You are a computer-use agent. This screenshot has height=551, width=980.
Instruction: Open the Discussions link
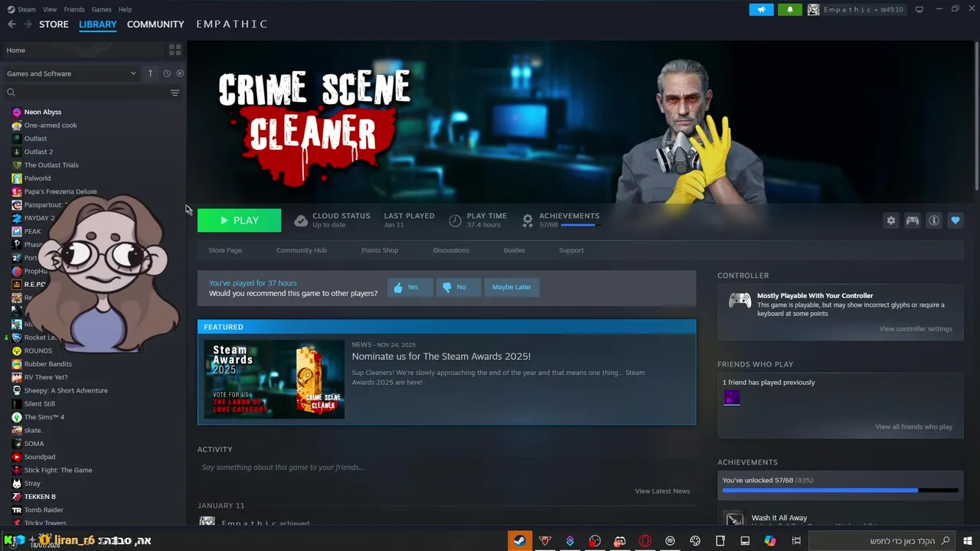451,250
